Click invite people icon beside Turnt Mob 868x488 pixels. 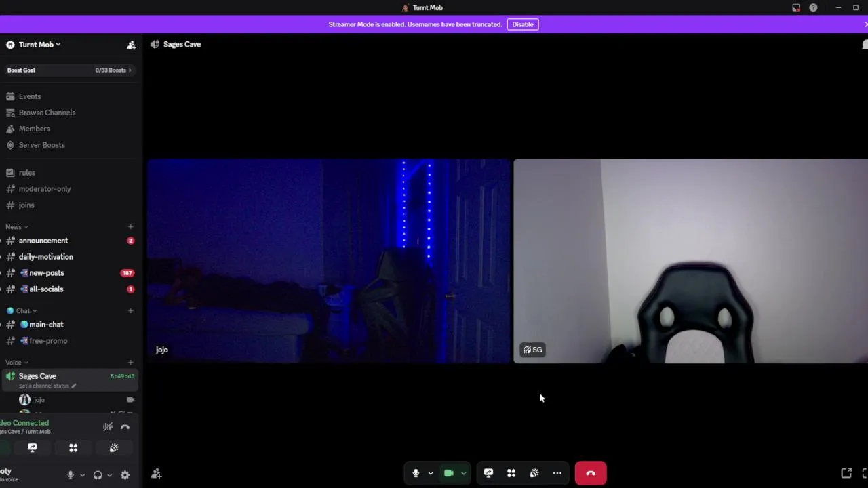coord(132,45)
